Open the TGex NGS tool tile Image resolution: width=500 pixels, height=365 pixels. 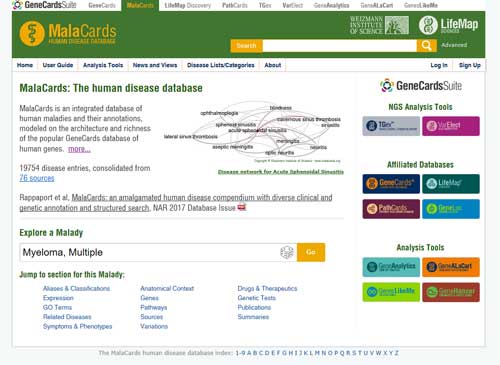tap(391, 126)
